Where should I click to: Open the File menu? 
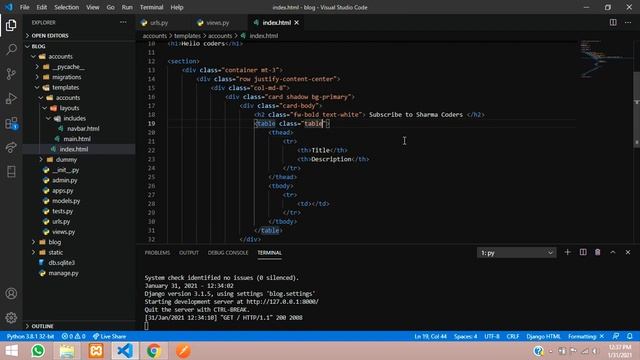[24, 7]
